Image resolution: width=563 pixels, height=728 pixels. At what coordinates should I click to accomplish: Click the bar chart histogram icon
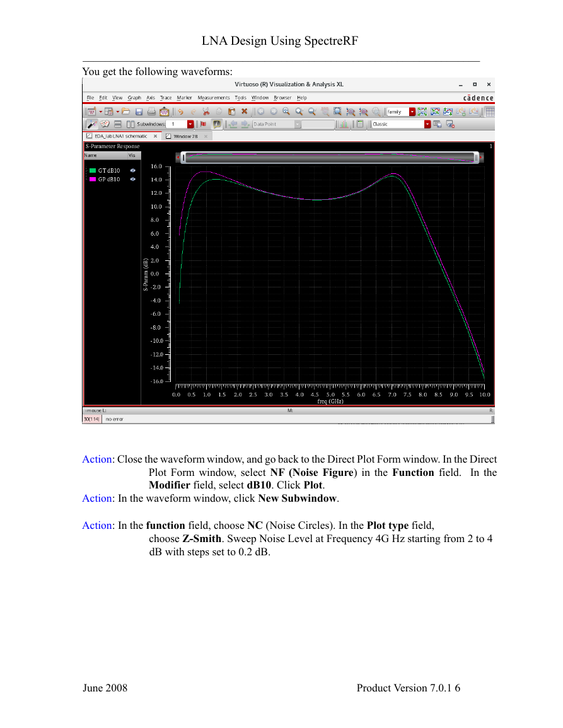pyautogui.click(x=344, y=124)
